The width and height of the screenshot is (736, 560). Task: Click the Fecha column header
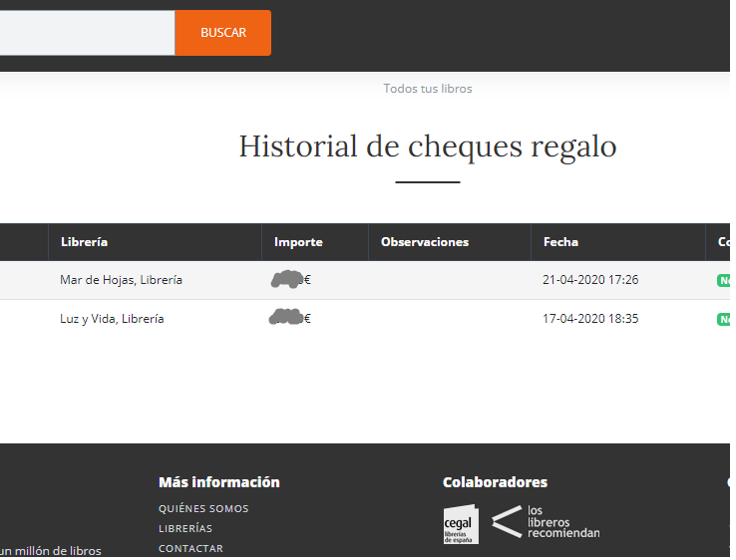[x=618, y=242]
